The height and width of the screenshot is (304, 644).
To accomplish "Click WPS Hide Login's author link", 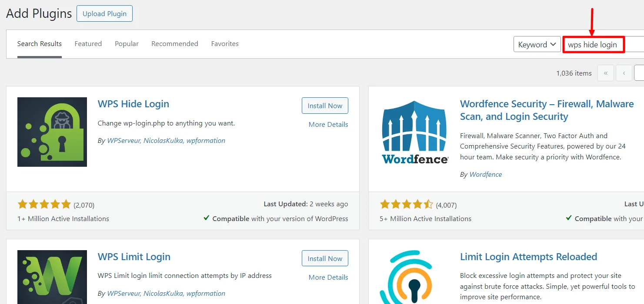I will (x=166, y=140).
